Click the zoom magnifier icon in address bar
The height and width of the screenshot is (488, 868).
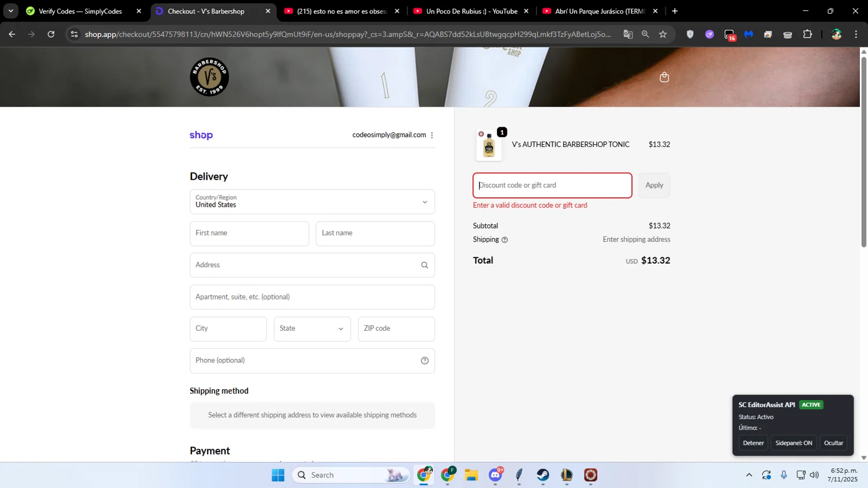(x=645, y=34)
